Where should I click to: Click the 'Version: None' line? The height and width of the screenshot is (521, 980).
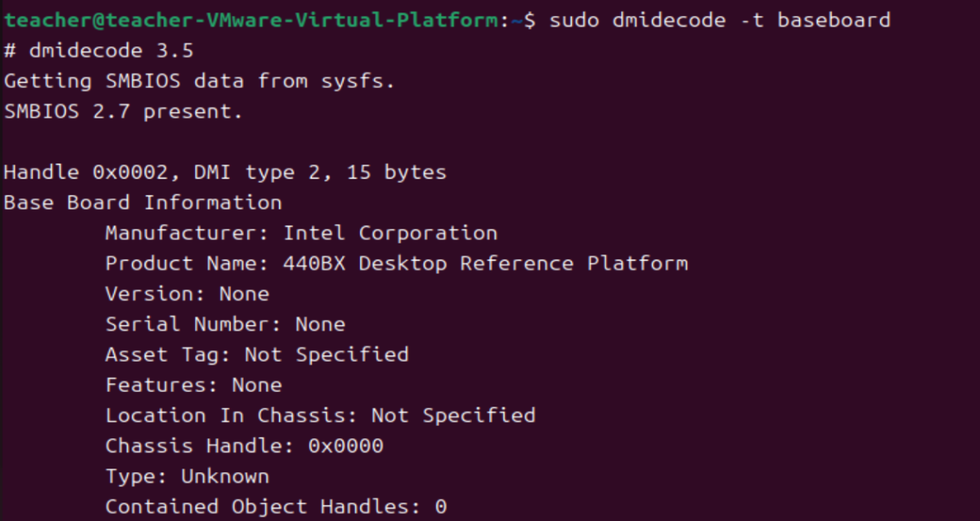pos(187,294)
